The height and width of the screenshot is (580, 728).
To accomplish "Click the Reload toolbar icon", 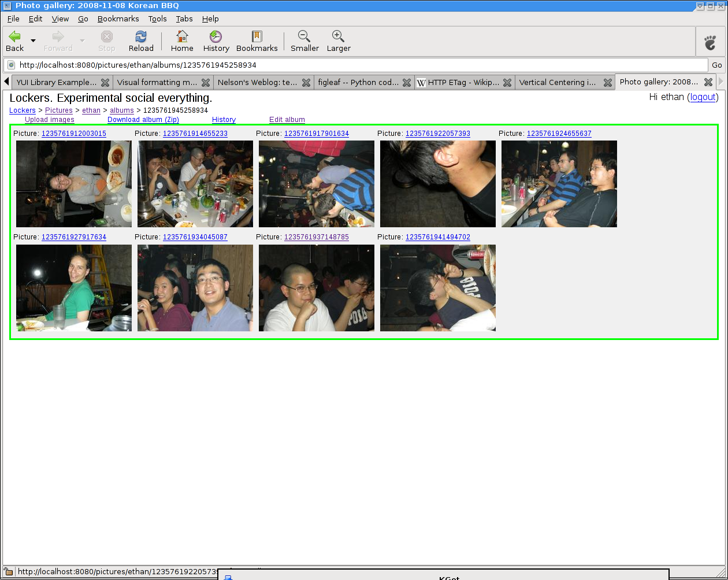I will coord(141,41).
